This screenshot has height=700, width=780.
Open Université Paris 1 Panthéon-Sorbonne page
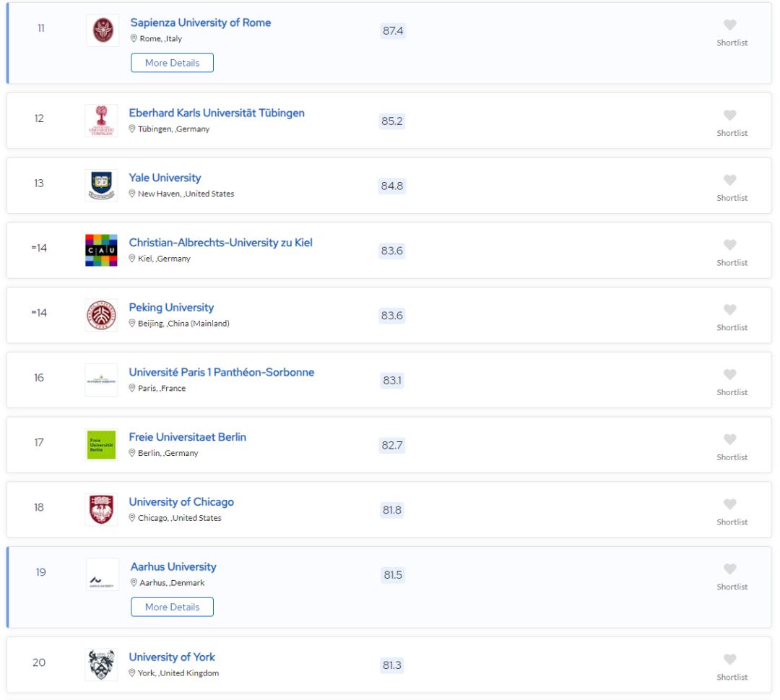(x=221, y=372)
